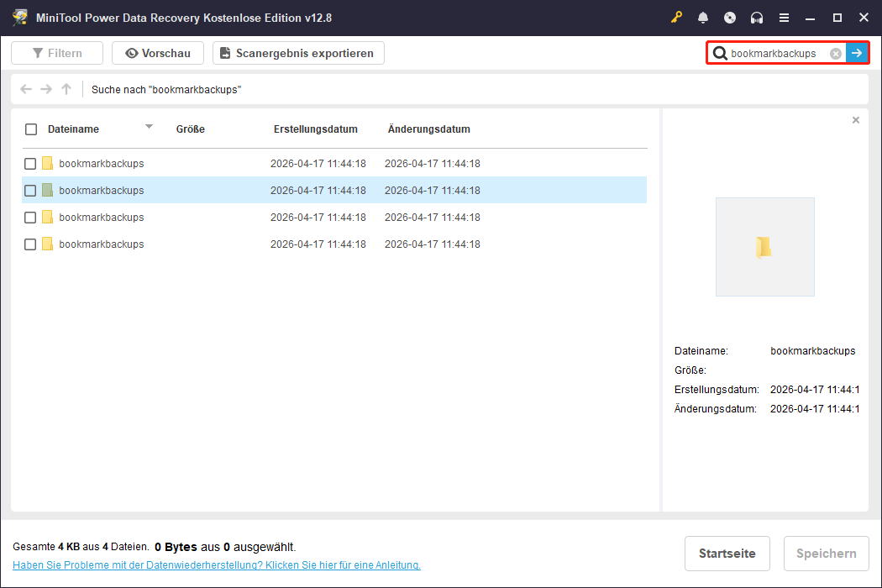Image resolution: width=882 pixels, height=588 pixels.
Task: Toggle the select-all checkbox in header
Action: click(x=31, y=129)
